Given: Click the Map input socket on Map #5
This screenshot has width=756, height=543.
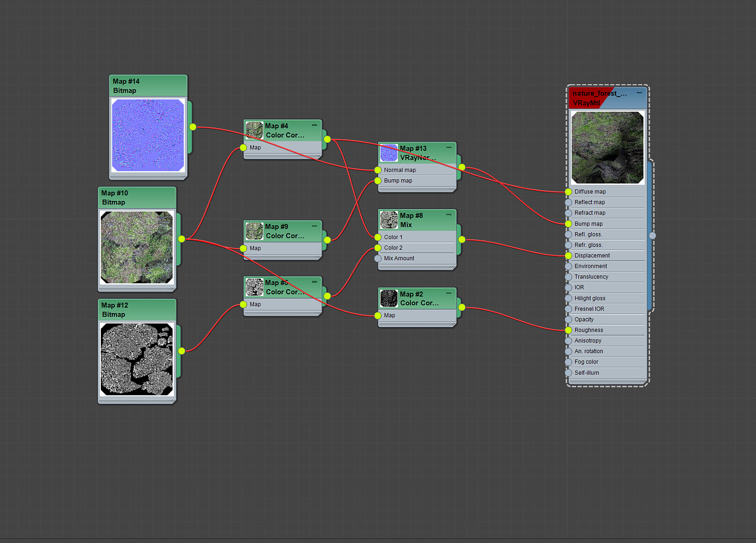Looking at the screenshot, I should point(243,305).
